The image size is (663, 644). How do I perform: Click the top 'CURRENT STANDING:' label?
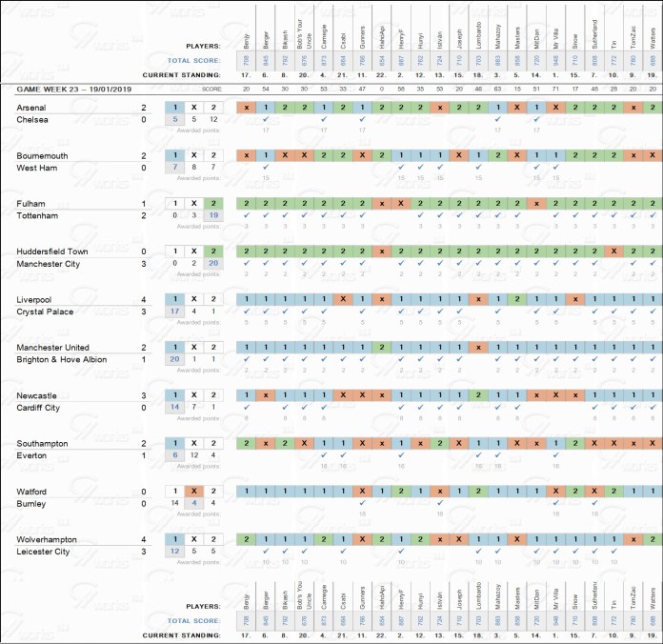pos(181,73)
